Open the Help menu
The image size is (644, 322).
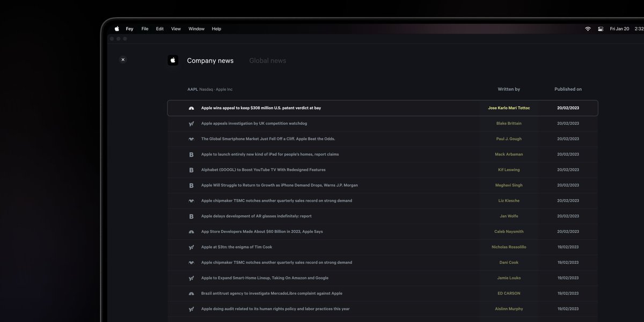(216, 29)
